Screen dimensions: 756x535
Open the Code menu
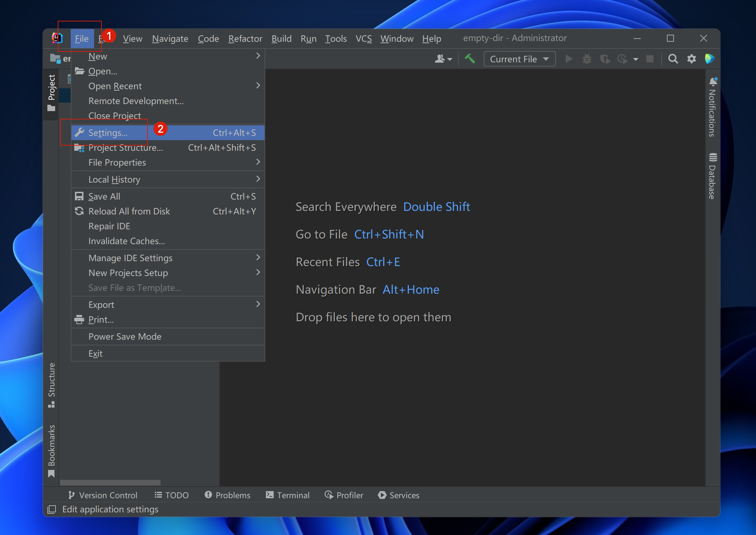coord(208,39)
